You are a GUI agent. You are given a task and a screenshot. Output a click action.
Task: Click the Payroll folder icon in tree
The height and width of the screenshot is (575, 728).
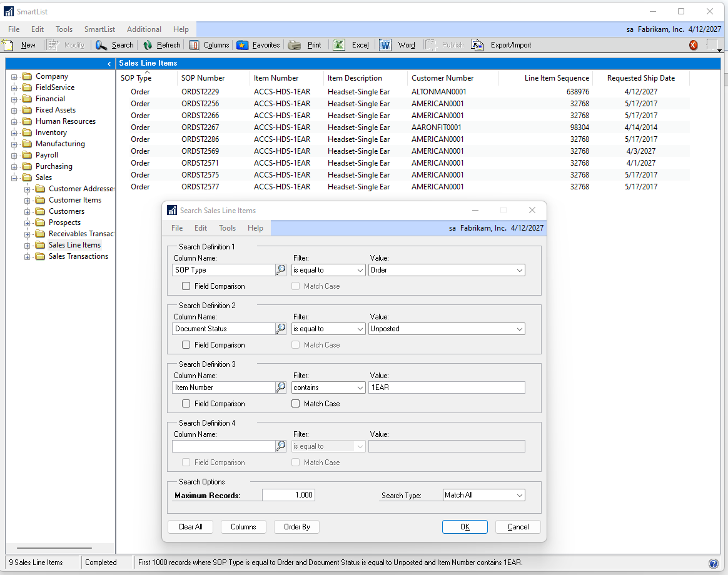(27, 155)
